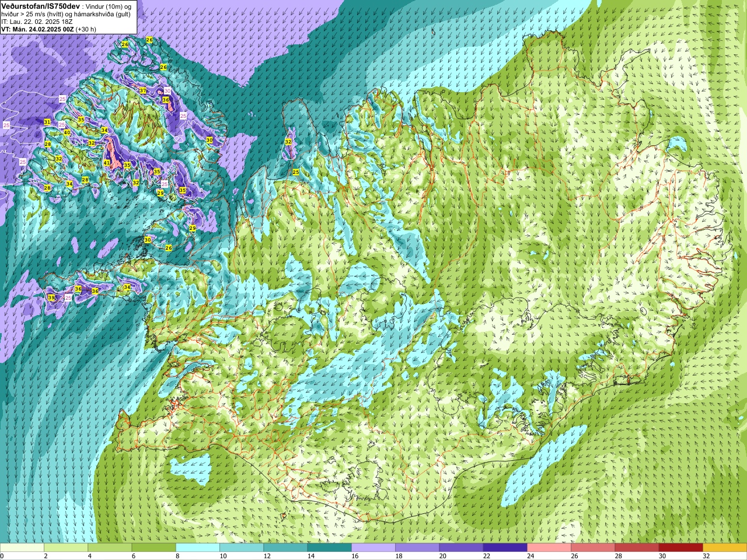Click the legend scale number 20
Image resolution: width=747 pixels, height=560 pixels.
pos(443,556)
